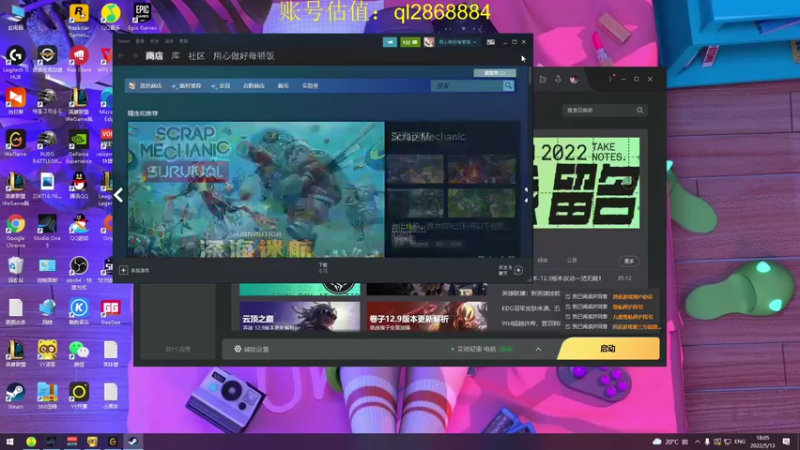Click the yellow launch button in WeGame

[608, 349]
